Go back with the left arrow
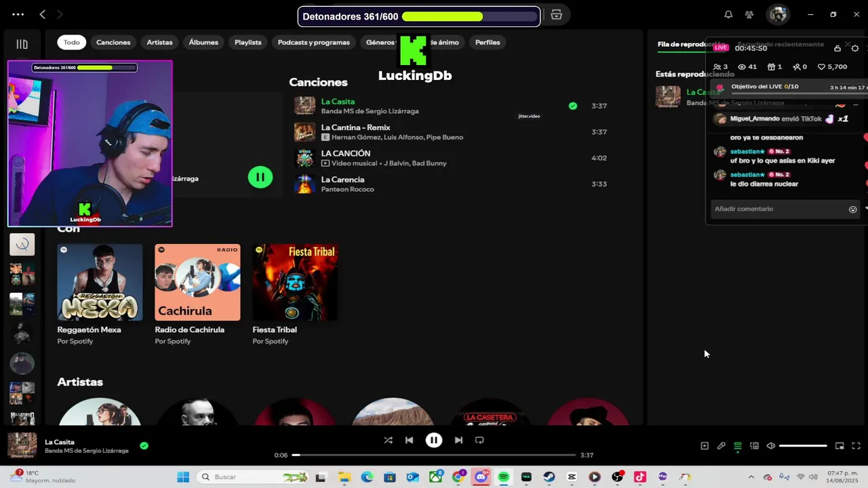Screen dimensions: 868x488 point(42,14)
